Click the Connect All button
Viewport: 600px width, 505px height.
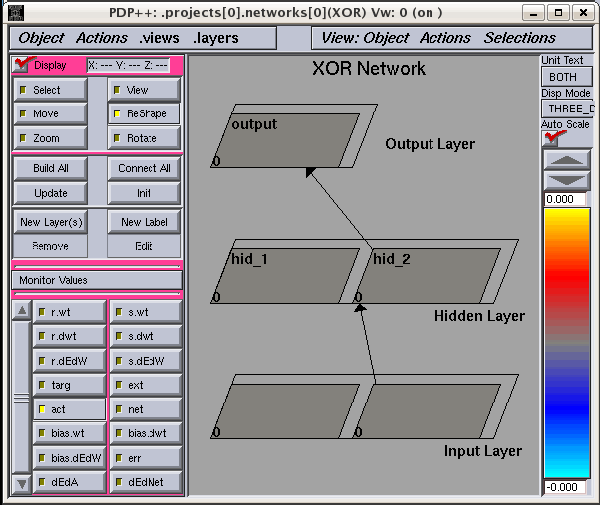pyautogui.click(x=144, y=168)
